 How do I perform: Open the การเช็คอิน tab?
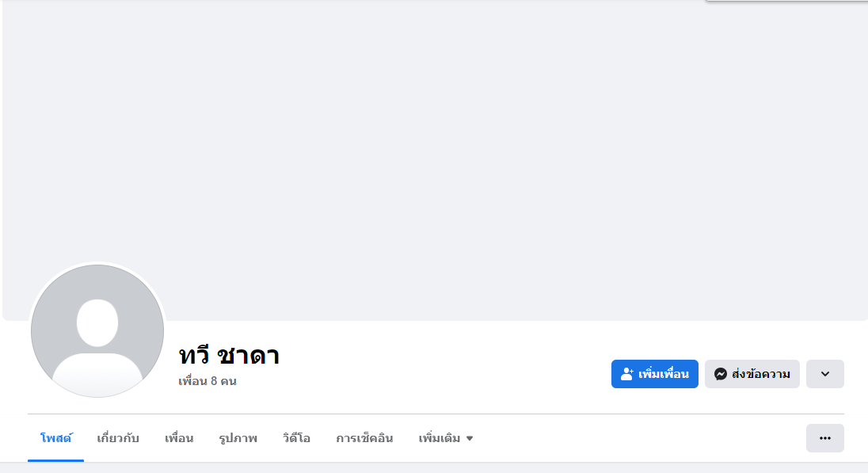[364, 438]
